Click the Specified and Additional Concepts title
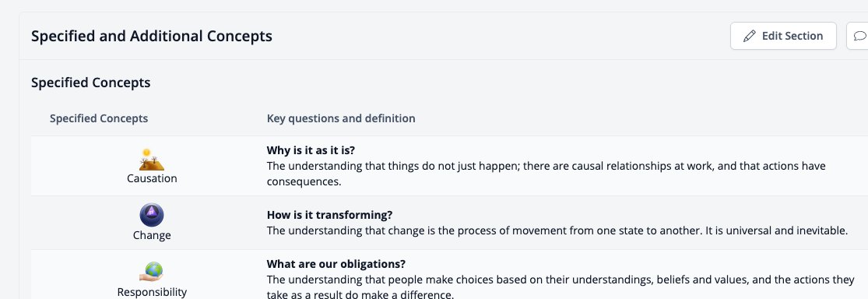 pyautogui.click(x=152, y=36)
